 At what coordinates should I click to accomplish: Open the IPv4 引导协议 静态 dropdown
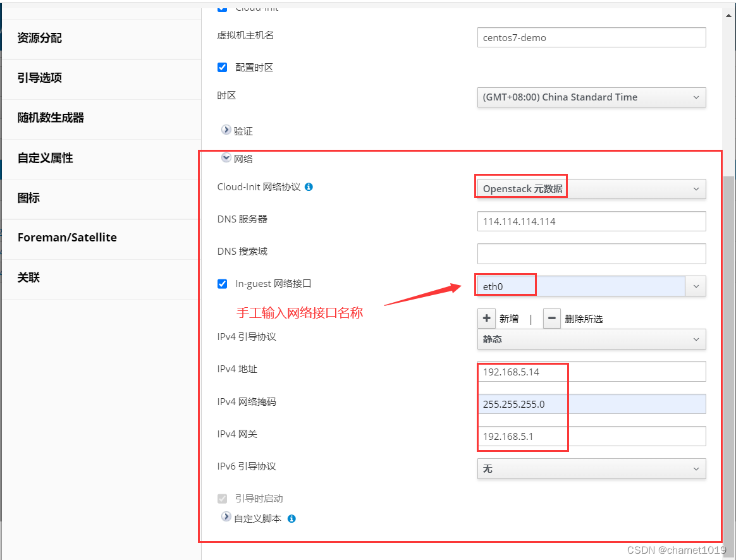click(x=591, y=339)
